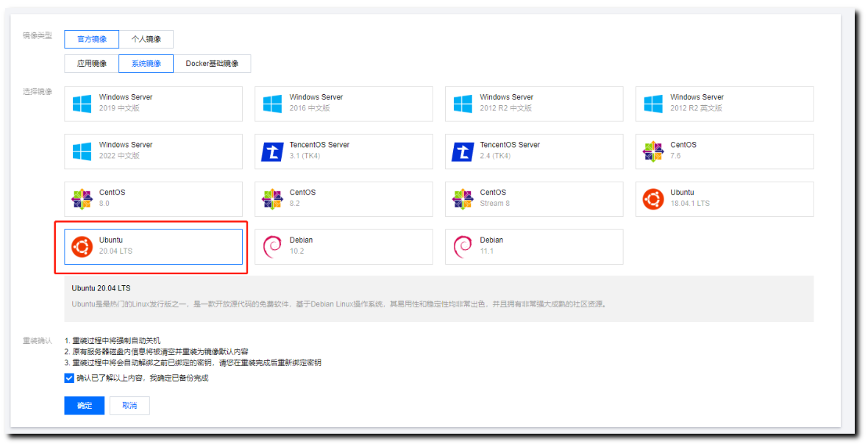Image resolution: width=868 pixels, height=444 pixels.
Task: Click the Windows Server 2016 中文版 logo icon
Action: pos(272,104)
